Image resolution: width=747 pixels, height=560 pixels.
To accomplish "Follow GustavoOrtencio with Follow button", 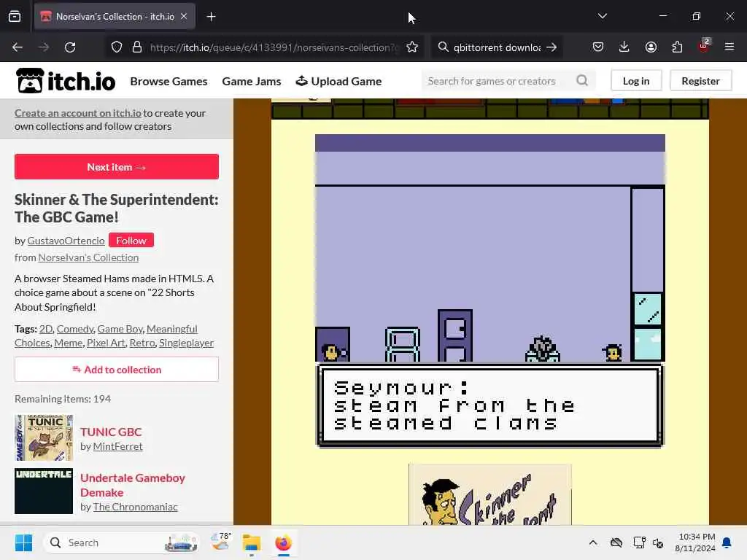I will [x=131, y=241].
